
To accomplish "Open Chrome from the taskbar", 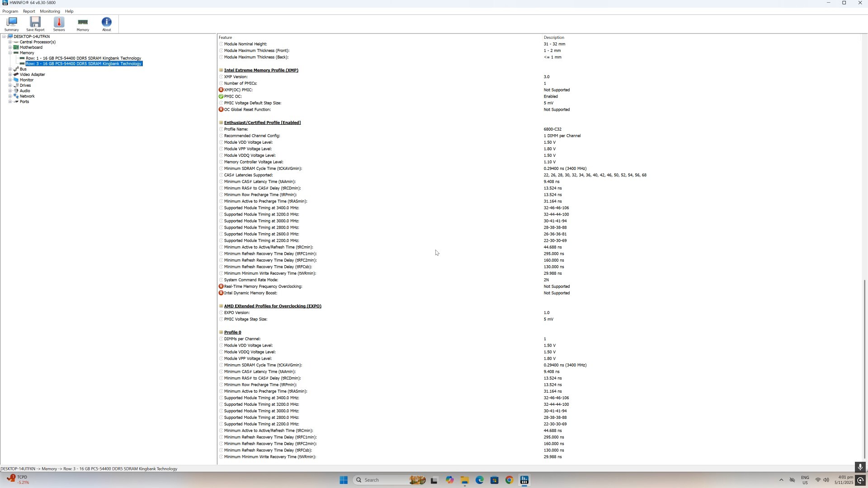I will 509,480.
